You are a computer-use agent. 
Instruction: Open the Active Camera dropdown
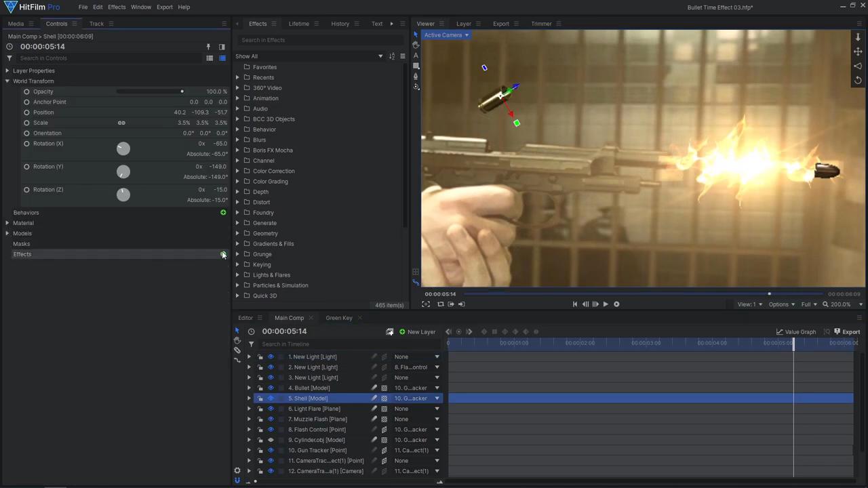446,35
